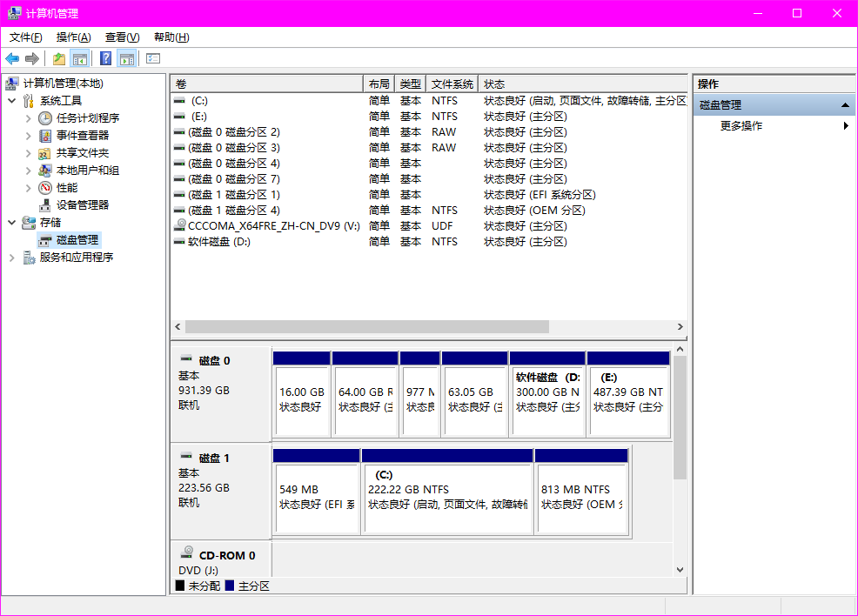Screen dimensions: 858x616
Task: Click the (C:) volume row drive icon
Action: click(179, 101)
